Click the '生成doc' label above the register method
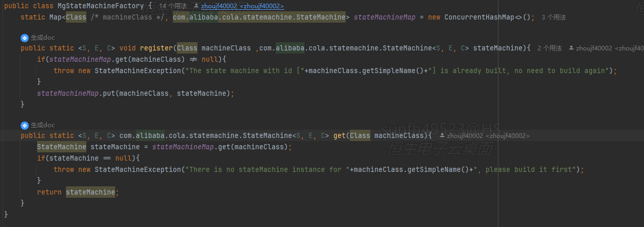The height and width of the screenshot is (227, 644). (43, 38)
